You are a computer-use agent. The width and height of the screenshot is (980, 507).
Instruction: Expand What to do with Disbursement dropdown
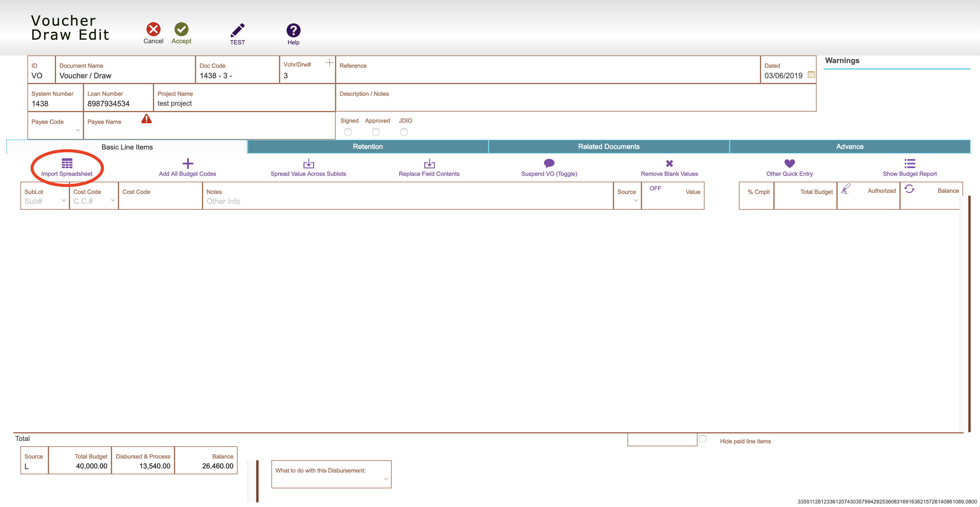pos(386,479)
